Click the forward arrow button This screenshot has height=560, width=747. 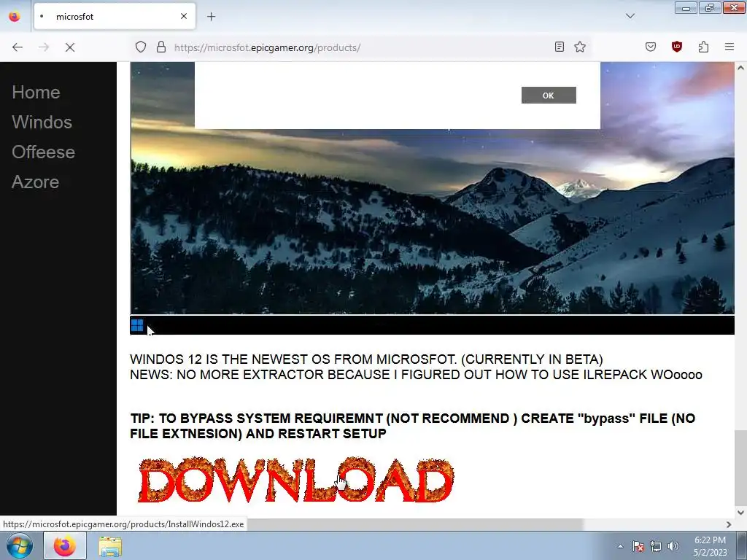[44, 47]
